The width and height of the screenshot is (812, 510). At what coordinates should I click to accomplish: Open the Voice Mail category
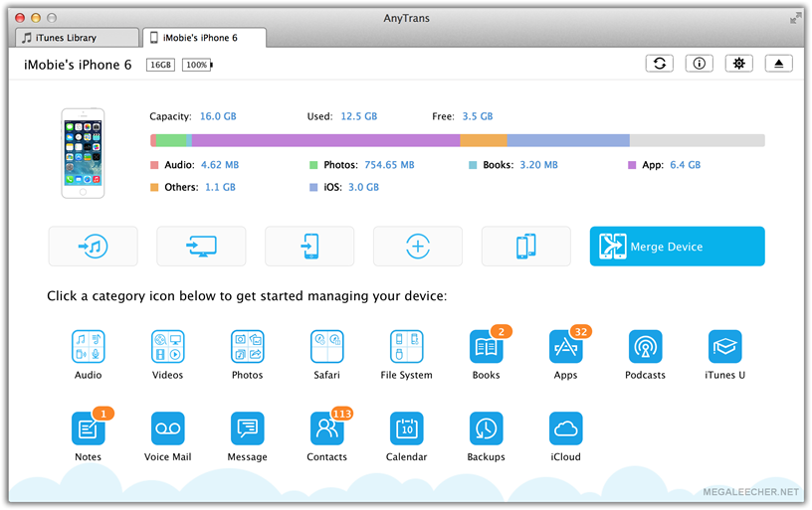coord(168,428)
